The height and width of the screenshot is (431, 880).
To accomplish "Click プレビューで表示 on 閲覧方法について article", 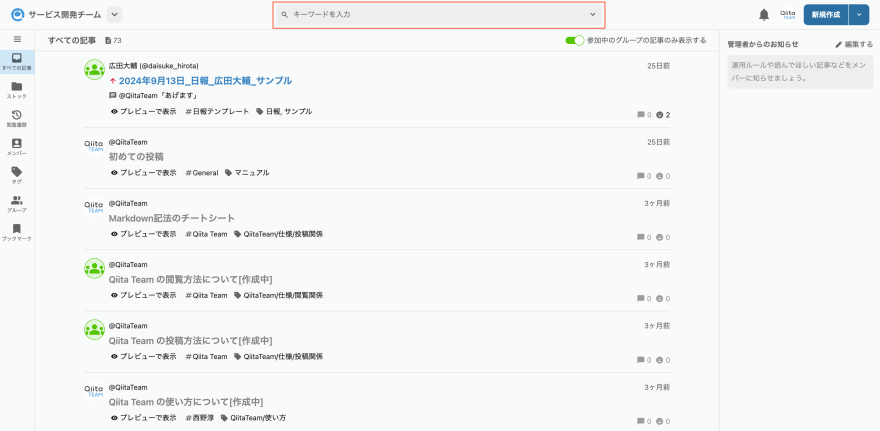I will pos(144,295).
